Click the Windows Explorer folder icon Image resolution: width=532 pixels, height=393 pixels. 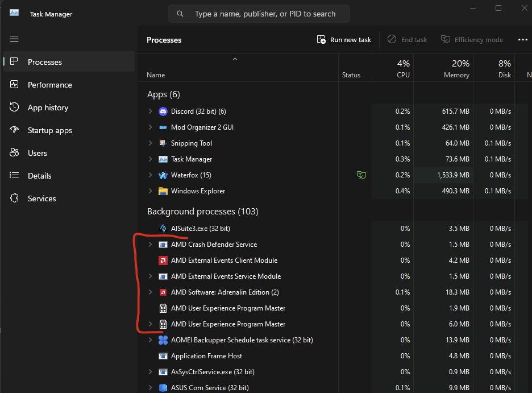tap(163, 191)
